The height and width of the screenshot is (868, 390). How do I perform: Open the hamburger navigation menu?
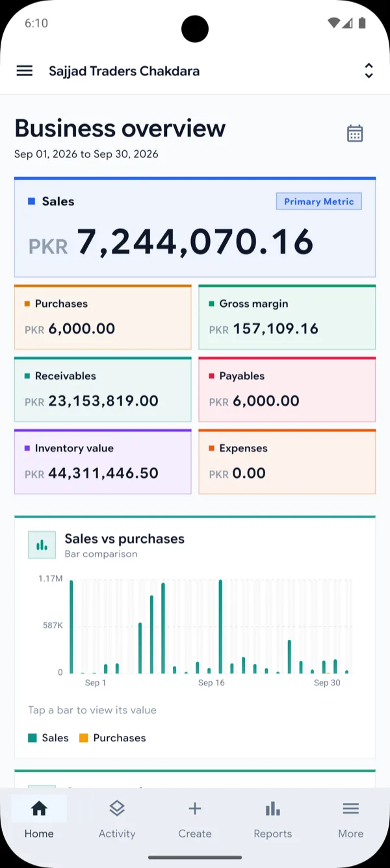25,71
